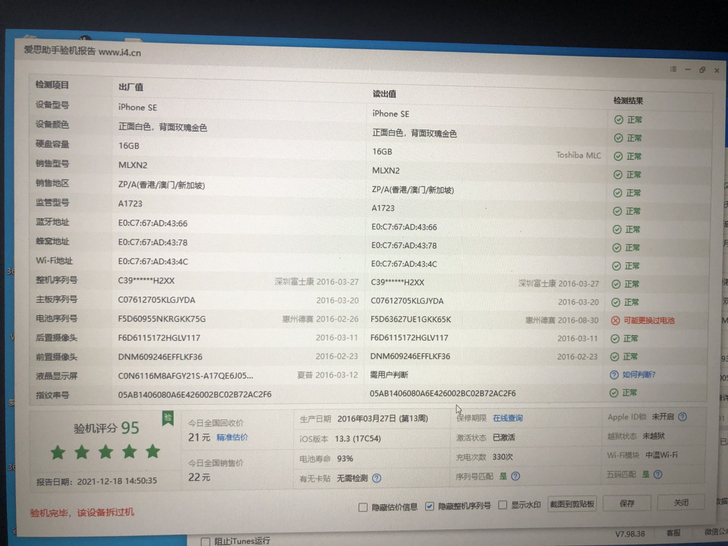The height and width of the screenshot is (546, 728).
Task: Click factory Bluetooth address E0:C7:67:AD:43:66
Action: (x=153, y=223)
